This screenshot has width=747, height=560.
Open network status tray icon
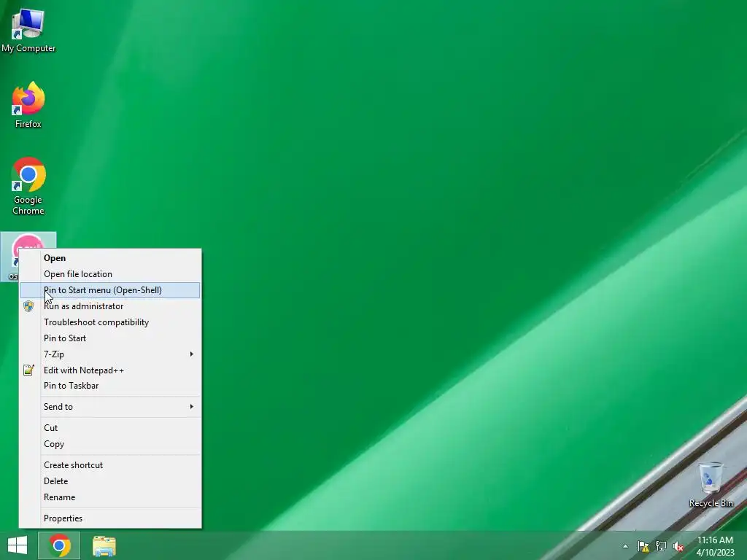coord(661,546)
